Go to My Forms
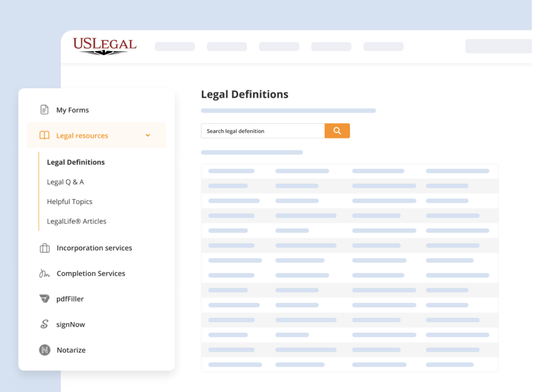Screen dimensions: 544x392 (x=72, y=110)
